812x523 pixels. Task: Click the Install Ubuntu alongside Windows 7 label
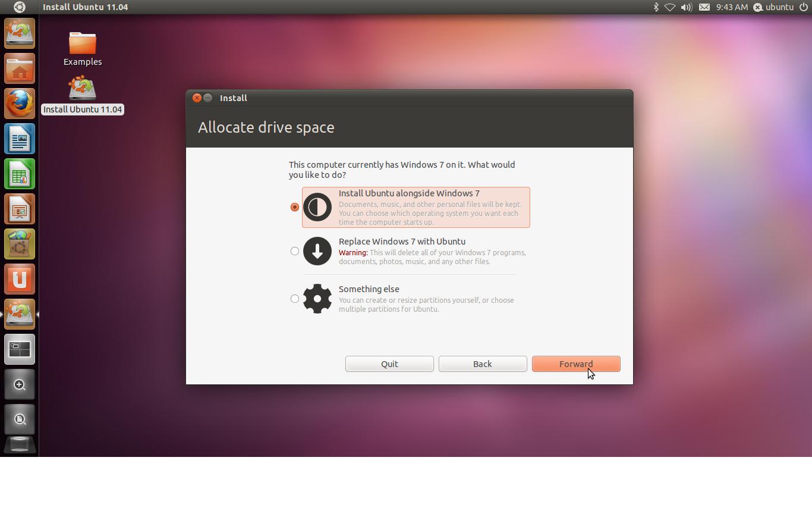coord(409,193)
